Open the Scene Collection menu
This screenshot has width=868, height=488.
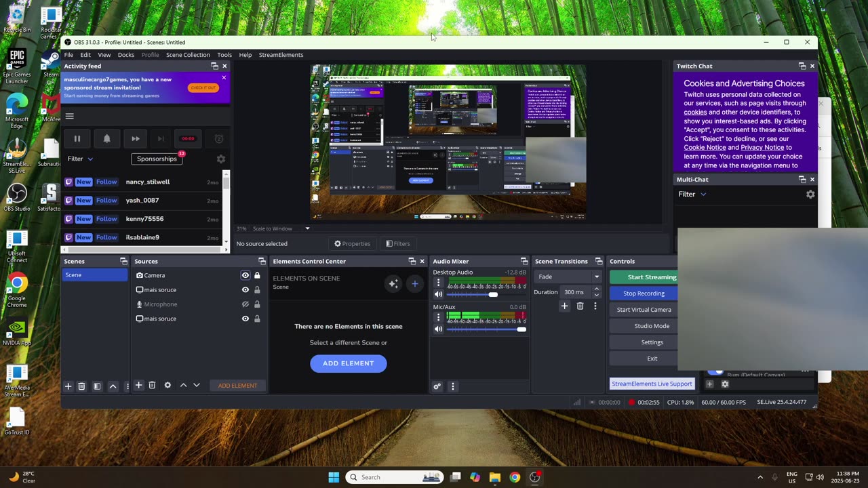[x=188, y=55]
